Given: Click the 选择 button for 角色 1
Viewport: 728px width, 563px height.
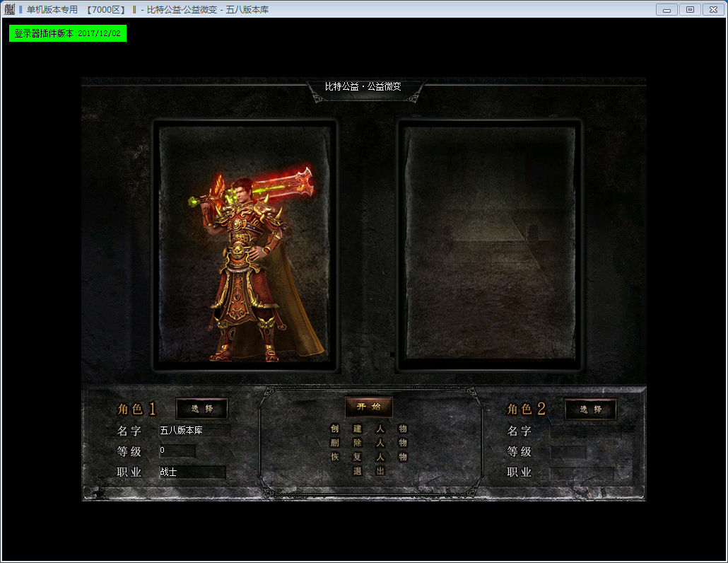Looking at the screenshot, I should click(202, 409).
